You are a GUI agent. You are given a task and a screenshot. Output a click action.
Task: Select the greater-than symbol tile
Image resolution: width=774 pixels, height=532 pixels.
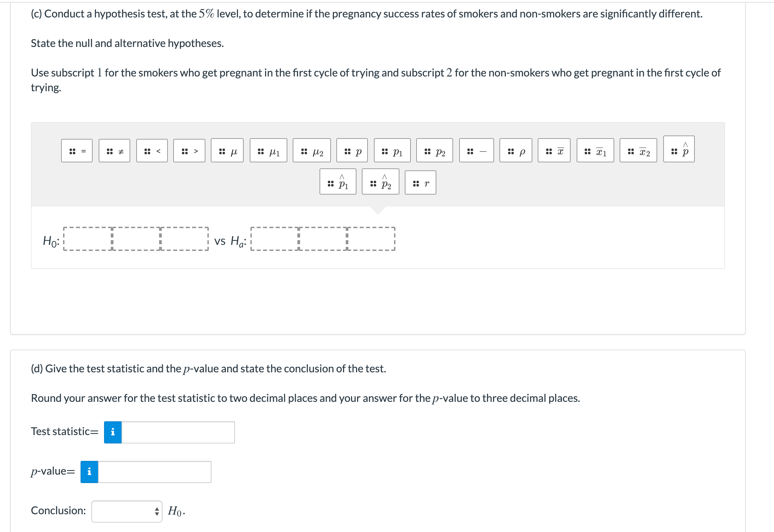[189, 151]
